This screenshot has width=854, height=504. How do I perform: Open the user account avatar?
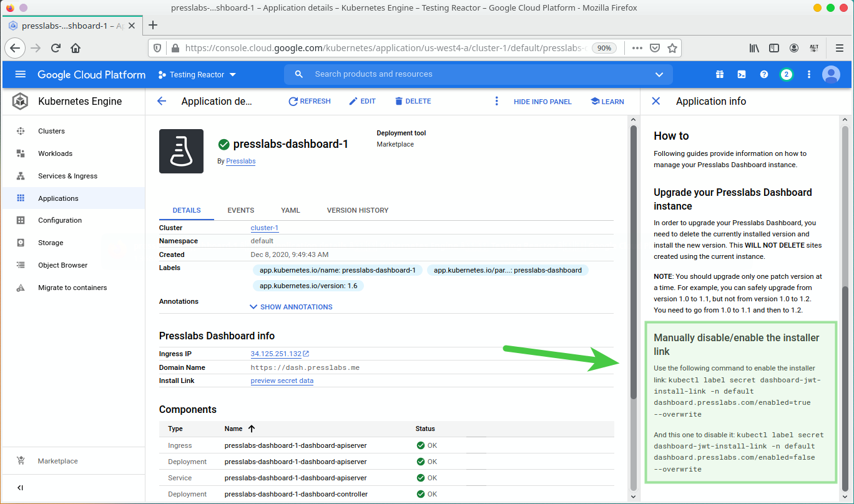coord(831,74)
